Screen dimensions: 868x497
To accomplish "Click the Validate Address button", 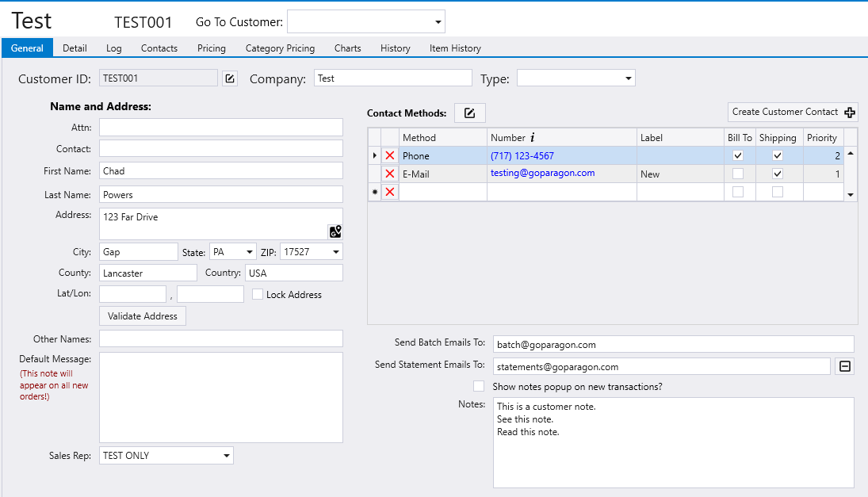I will [143, 316].
